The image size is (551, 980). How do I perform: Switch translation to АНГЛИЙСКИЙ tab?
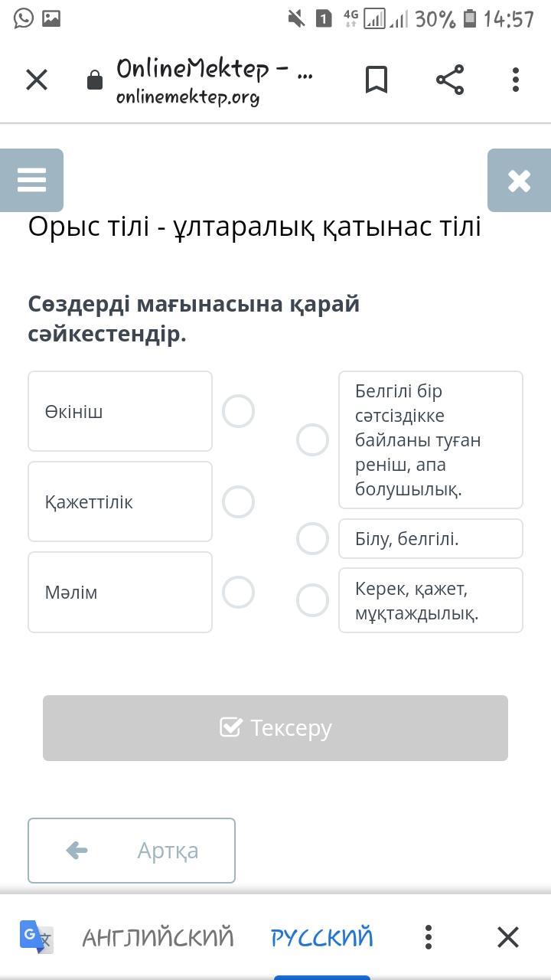158,936
